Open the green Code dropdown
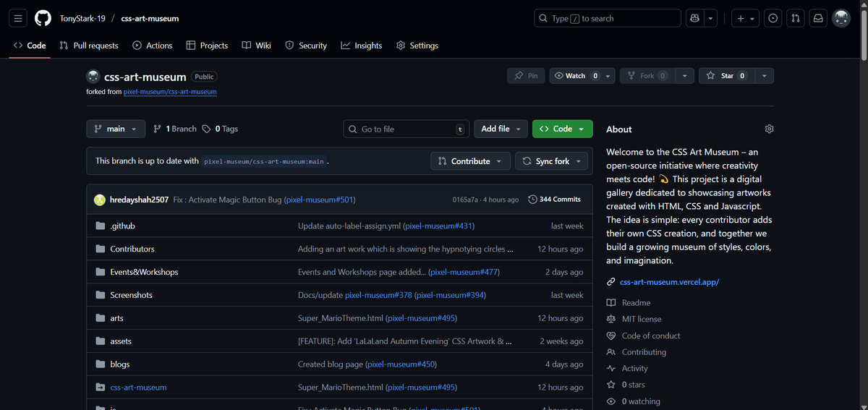The height and width of the screenshot is (410, 868). [563, 129]
